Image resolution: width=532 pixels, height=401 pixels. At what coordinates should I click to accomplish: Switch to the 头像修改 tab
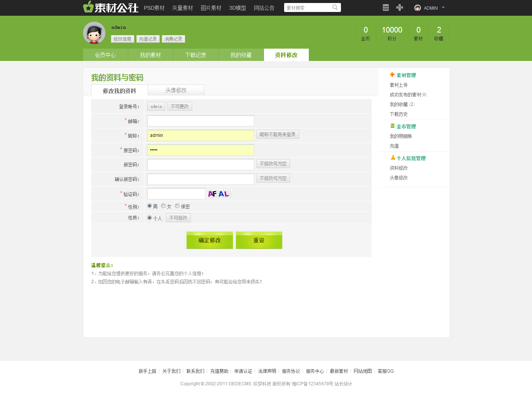coord(176,90)
